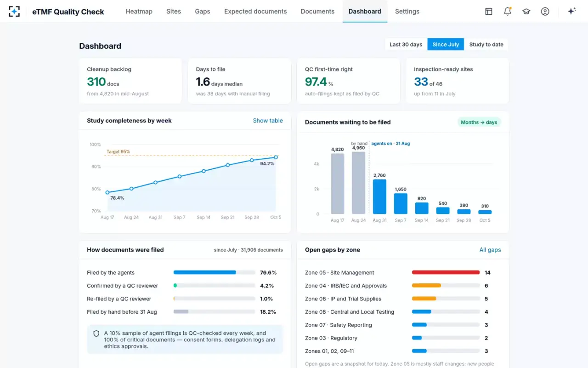Image resolution: width=588 pixels, height=368 pixels.
Task: Open the notifications bell
Action: [x=508, y=11]
